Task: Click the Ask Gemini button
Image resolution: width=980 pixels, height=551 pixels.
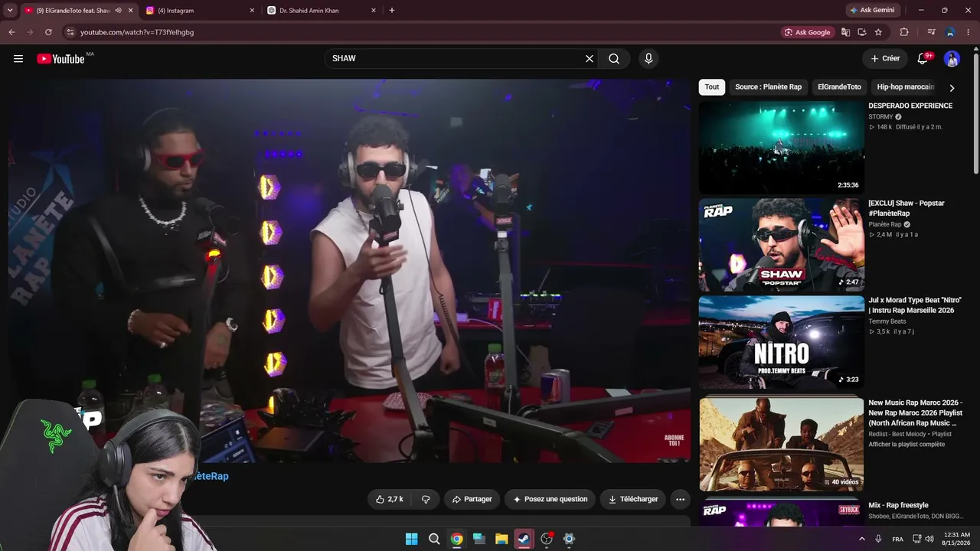Action: [x=872, y=11]
